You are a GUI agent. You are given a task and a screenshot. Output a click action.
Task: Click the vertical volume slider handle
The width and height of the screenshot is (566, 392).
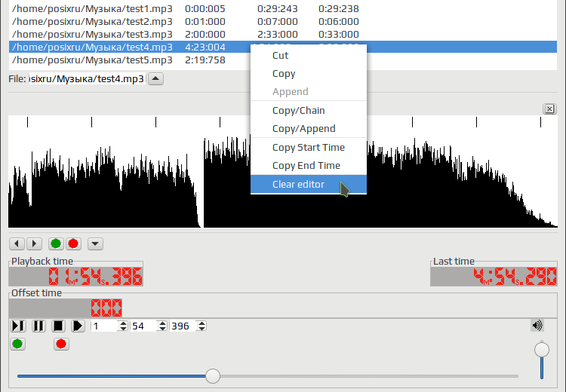click(542, 350)
